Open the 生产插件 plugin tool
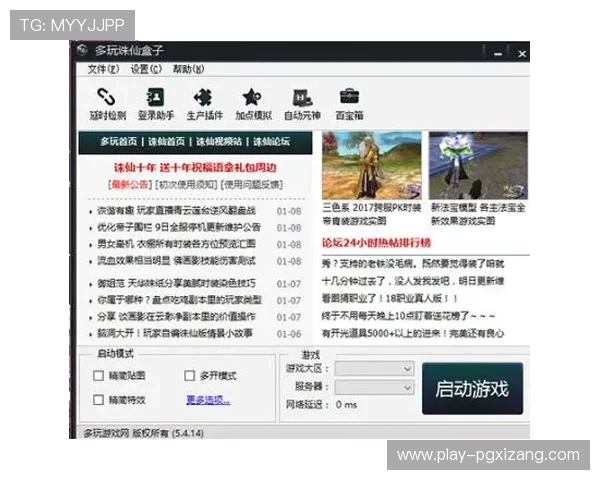The height and width of the screenshot is (480, 600). click(204, 104)
